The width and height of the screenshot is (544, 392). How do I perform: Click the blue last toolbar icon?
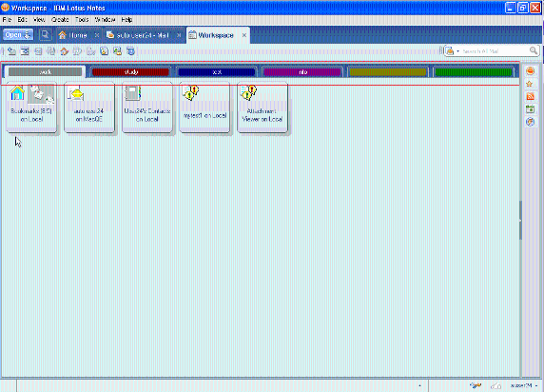[130, 51]
